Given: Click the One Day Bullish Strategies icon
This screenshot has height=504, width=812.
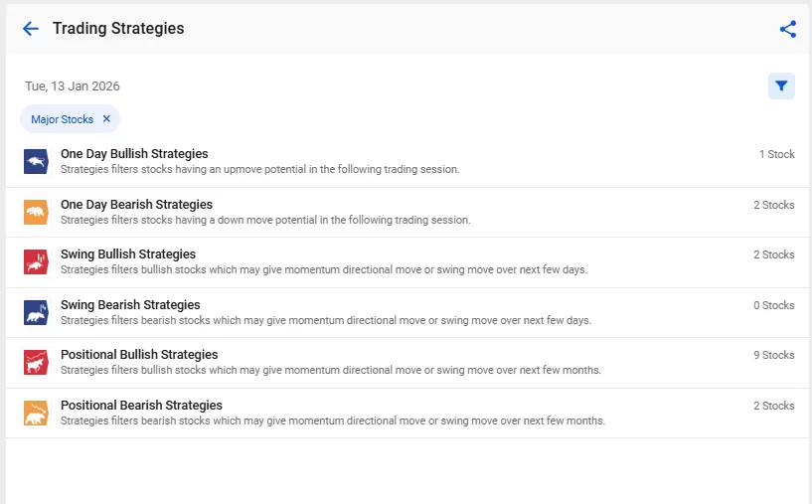Looking at the screenshot, I should click(x=36, y=162).
